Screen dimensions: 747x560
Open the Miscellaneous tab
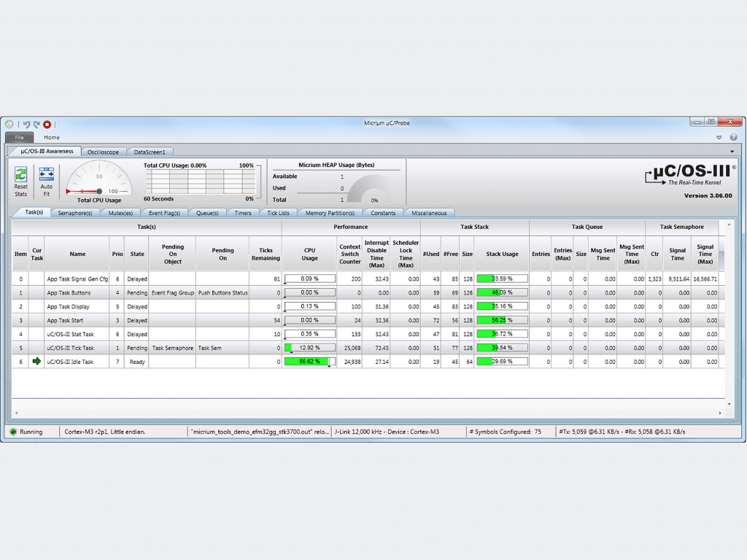pyautogui.click(x=429, y=213)
